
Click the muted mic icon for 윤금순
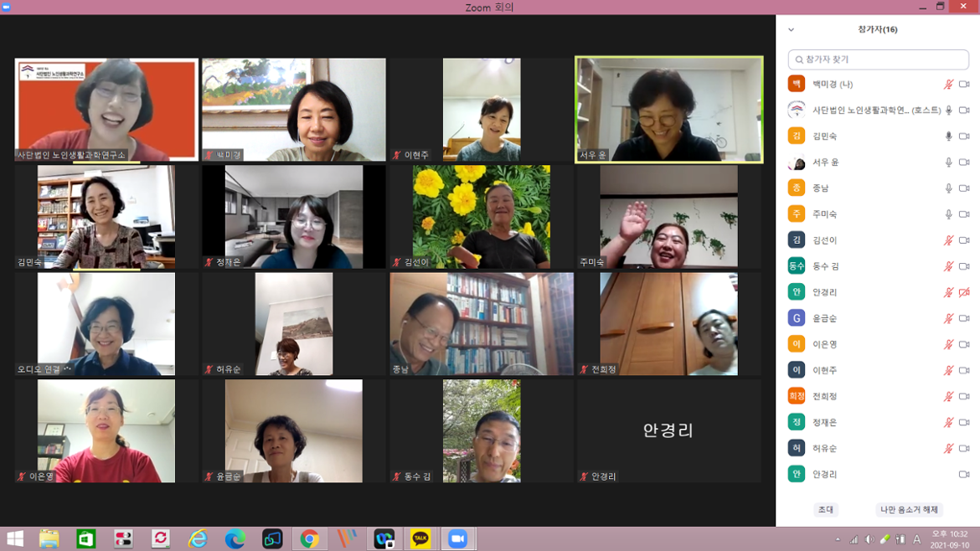click(x=948, y=318)
